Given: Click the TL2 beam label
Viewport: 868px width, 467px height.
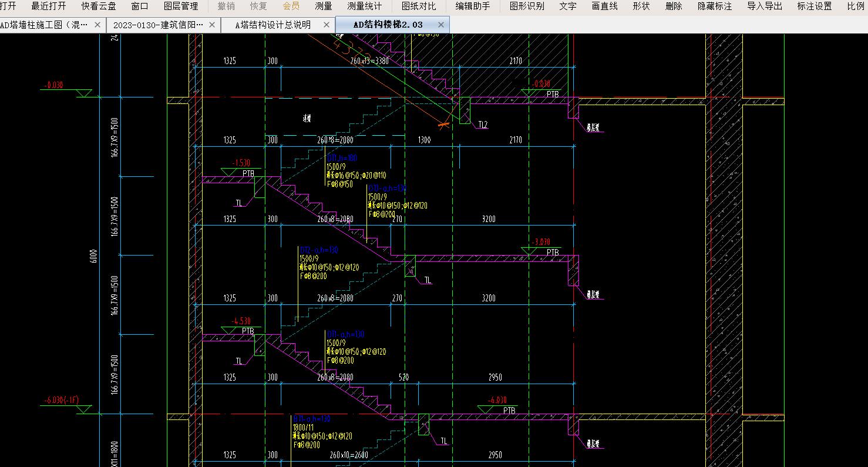Looking at the screenshot, I should coord(483,125).
